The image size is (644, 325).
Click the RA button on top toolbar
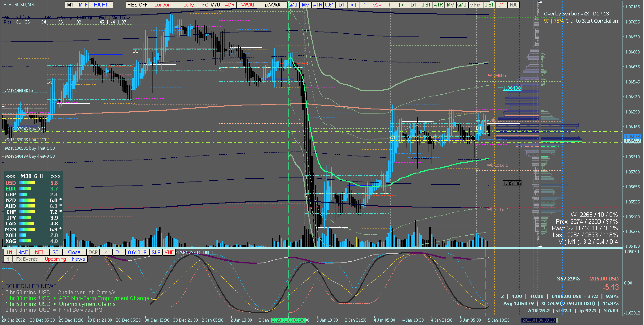coord(513,5)
